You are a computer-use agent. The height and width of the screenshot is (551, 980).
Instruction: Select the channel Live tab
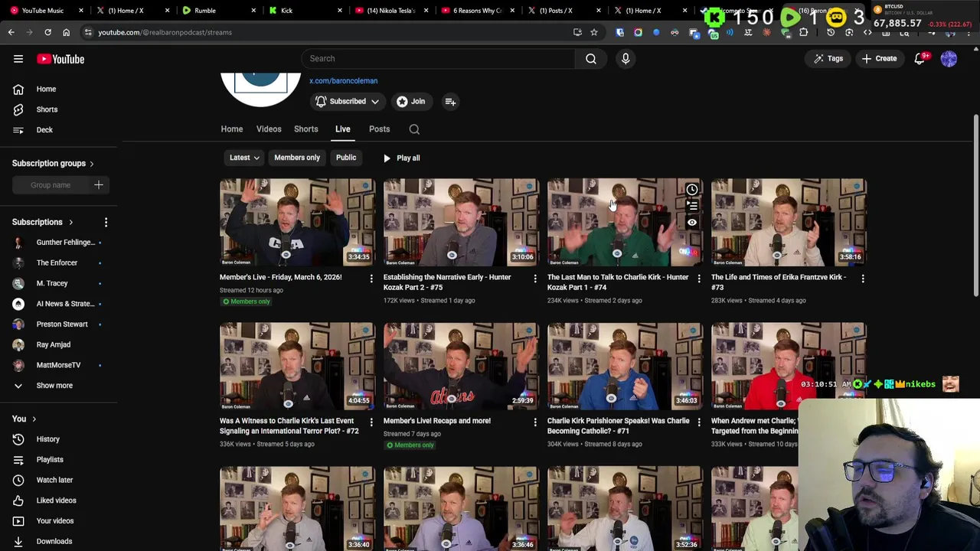click(342, 129)
